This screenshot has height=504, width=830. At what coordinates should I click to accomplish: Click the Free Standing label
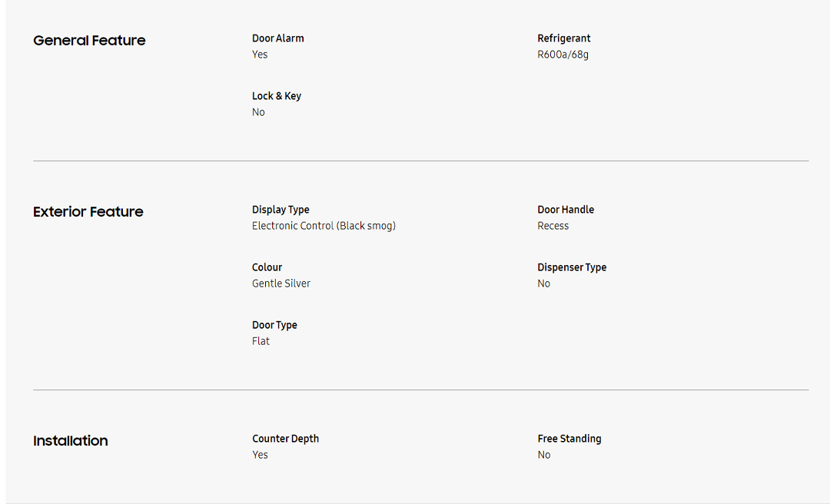pyautogui.click(x=569, y=439)
